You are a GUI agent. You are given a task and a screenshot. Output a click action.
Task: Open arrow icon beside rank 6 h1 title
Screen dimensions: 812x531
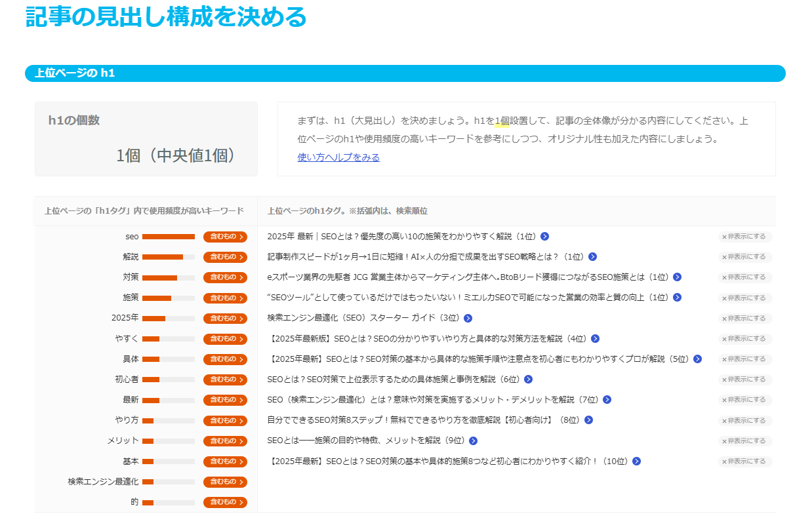point(528,380)
